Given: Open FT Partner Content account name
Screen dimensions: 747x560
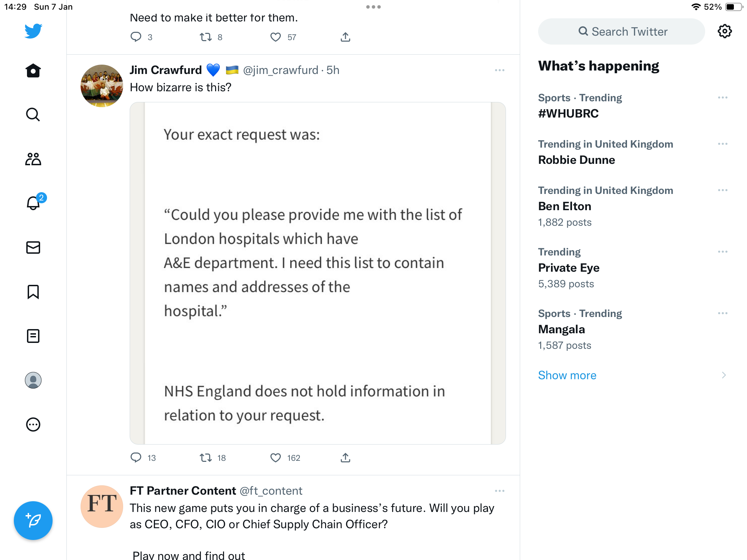Looking at the screenshot, I should point(183,491).
